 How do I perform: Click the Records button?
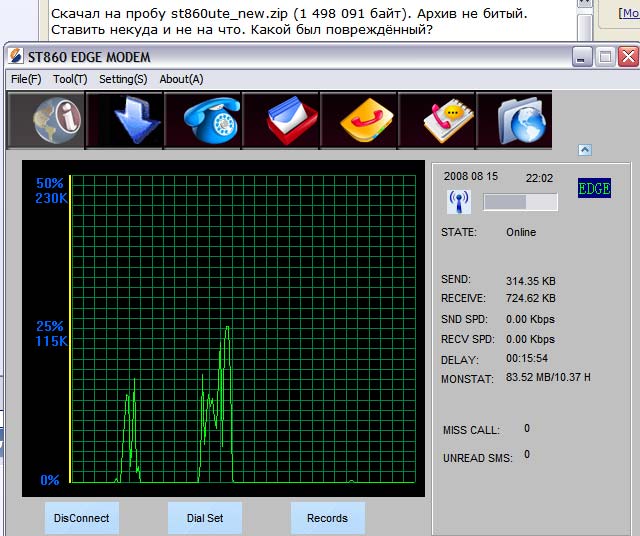(328, 518)
